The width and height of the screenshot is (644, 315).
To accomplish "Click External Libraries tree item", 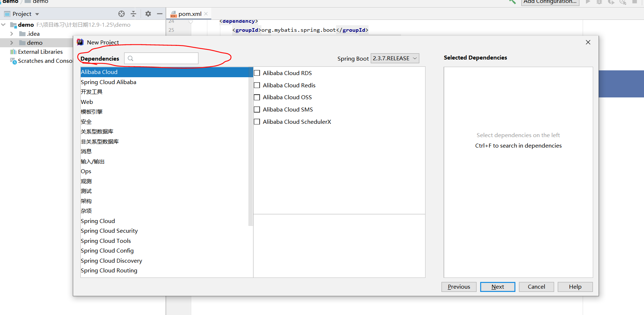I will 40,52.
